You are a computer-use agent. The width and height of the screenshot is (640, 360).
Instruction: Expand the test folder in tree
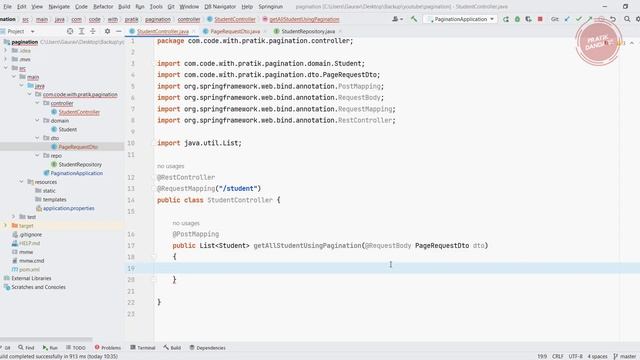coord(13,217)
